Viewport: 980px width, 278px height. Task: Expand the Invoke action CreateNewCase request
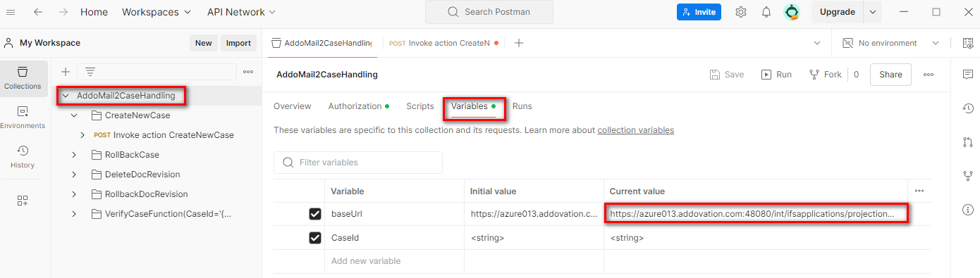pyautogui.click(x=82, y=135)
